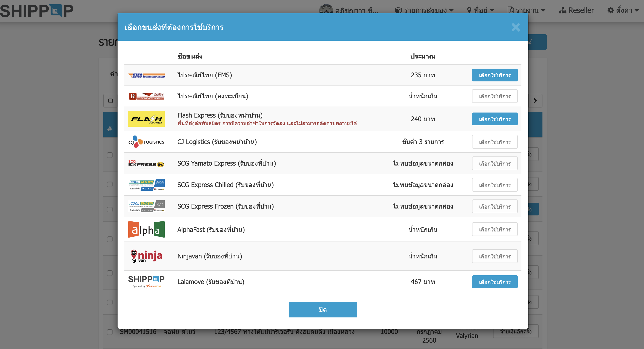This screenshot has width=644, height=349.
Task: Click the Alpha Fast logo
Action: (146, 229)
